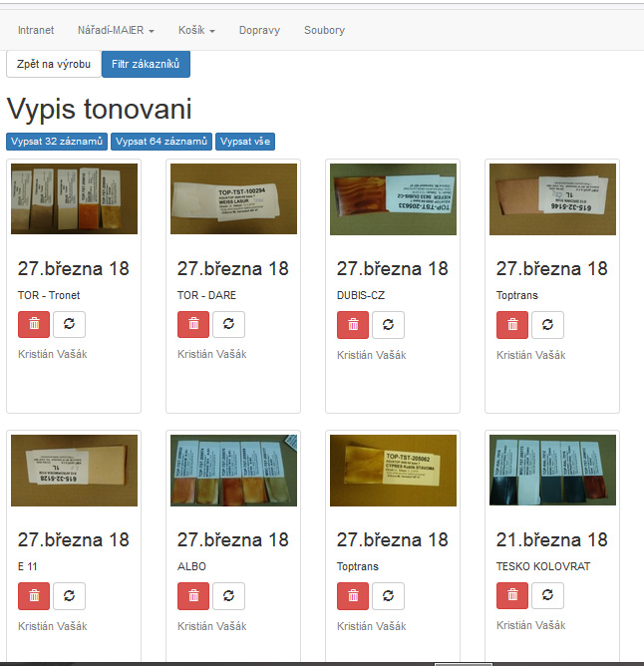This screenshot has height=666, width=644.
Task: Click trash icon for DUBIS-CZ card
Action: coord(353,324)
